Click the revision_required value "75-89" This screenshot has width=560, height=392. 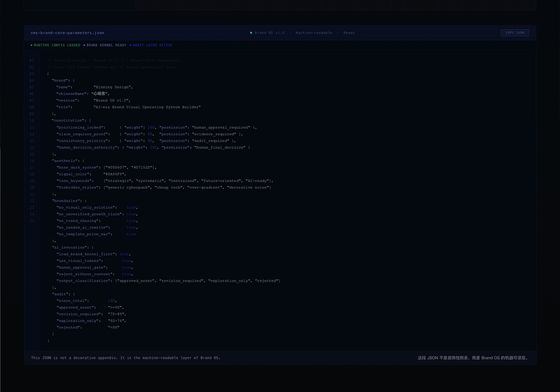click(x=117, y=314)
